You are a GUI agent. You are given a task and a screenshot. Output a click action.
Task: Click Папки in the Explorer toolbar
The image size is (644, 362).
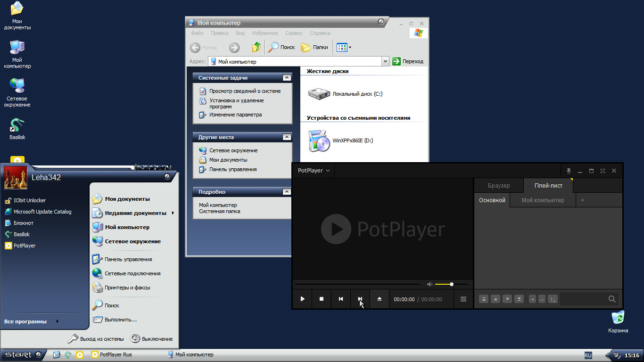[314, 47]
